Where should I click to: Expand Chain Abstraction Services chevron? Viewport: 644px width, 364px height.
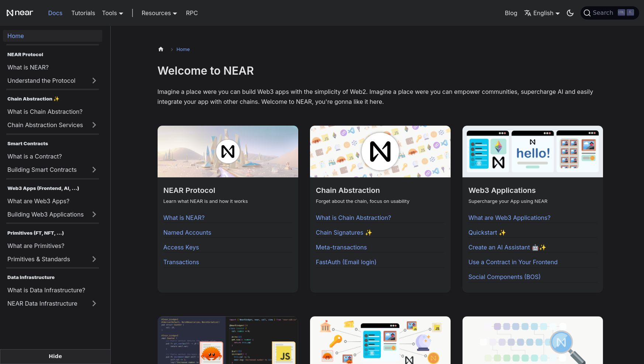(x=94, y=125)
